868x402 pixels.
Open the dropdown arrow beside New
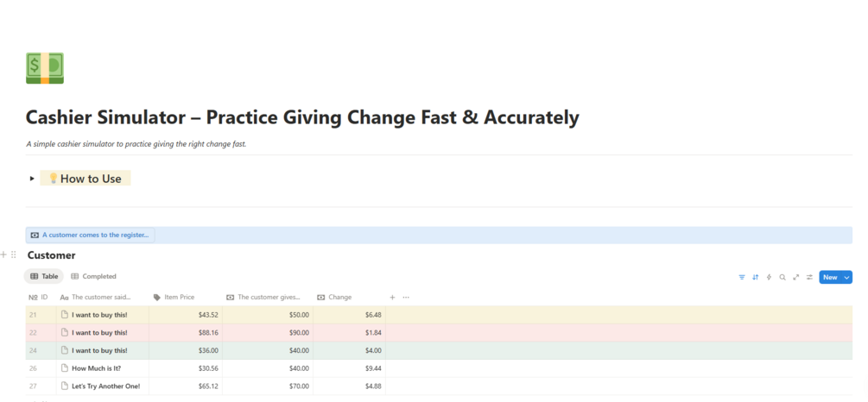[x=846, y=277]
